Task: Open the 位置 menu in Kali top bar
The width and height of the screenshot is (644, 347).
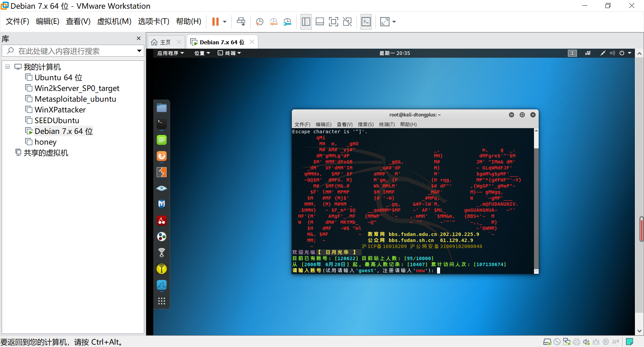Action: [202, 53]
